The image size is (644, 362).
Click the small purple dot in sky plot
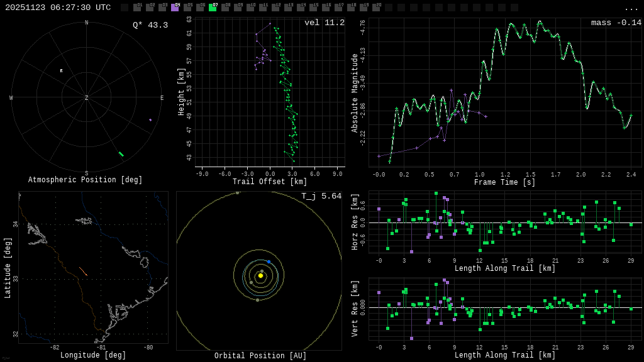tap(150, 119)
